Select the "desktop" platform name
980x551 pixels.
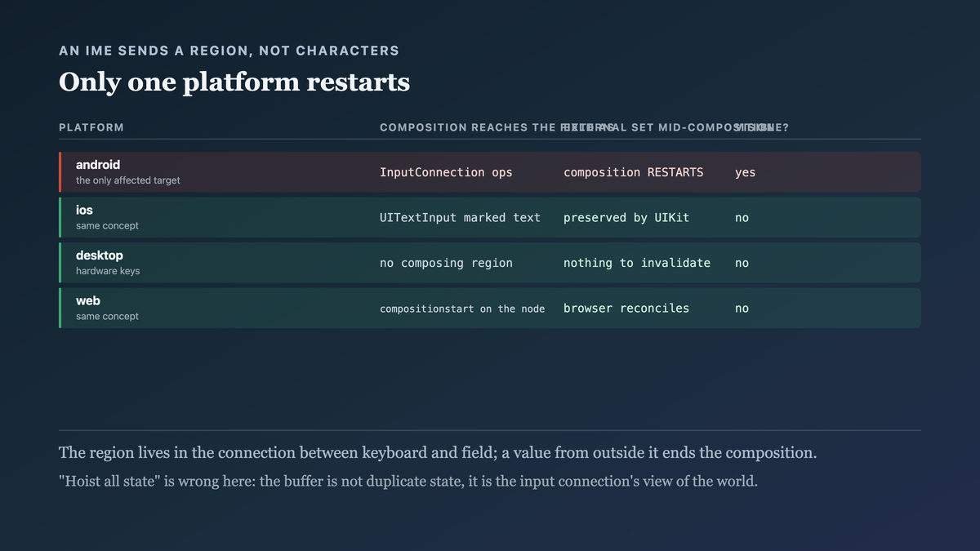pyautogui.click(x=100, y=256)
